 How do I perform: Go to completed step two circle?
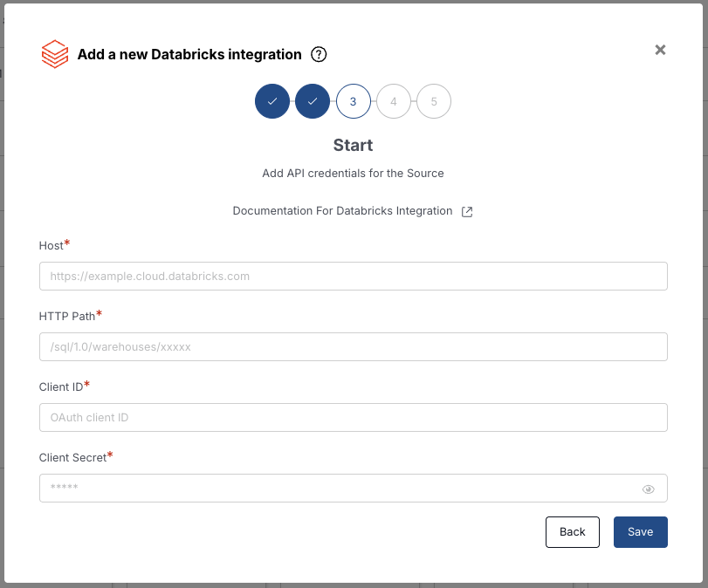pyautogui.click(x=313, y=101)
